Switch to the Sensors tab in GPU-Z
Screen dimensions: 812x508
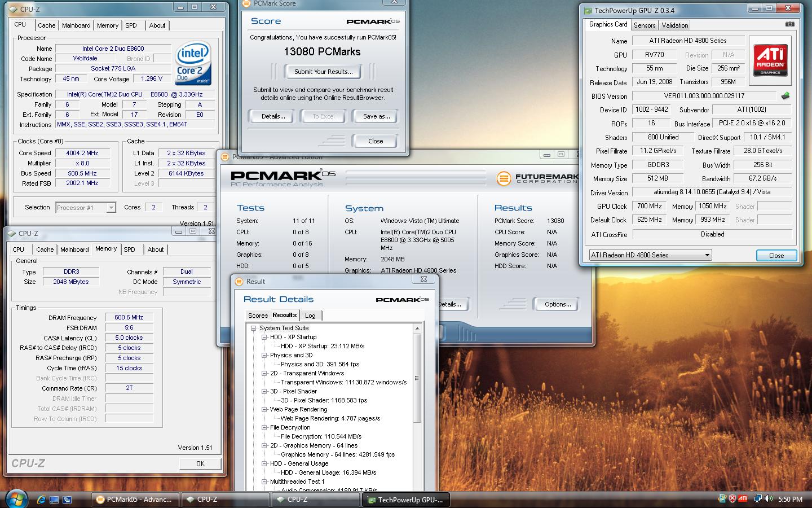pyautogui.click(x=645, y=25)
